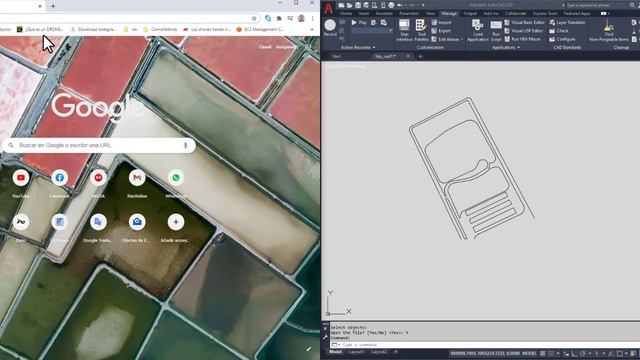Open the Recibidos Gmail shortcut
The height and width of the screenshot is (360, 640).
pyautogui.click(x=137, y=184)
